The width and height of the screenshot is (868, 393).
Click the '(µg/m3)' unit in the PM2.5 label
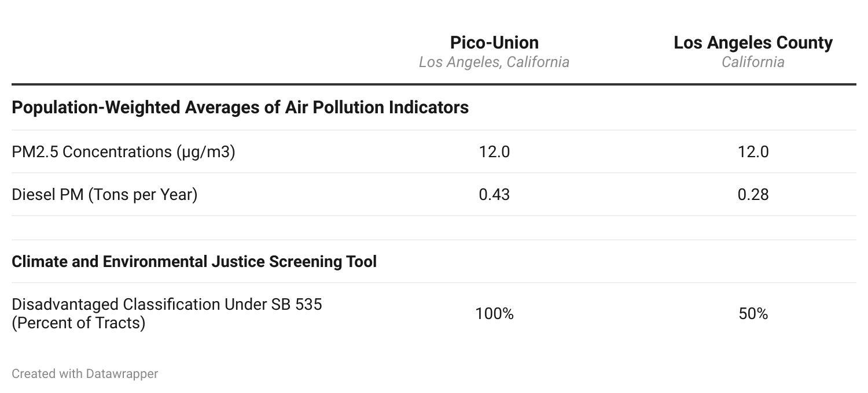click(205, 152)
